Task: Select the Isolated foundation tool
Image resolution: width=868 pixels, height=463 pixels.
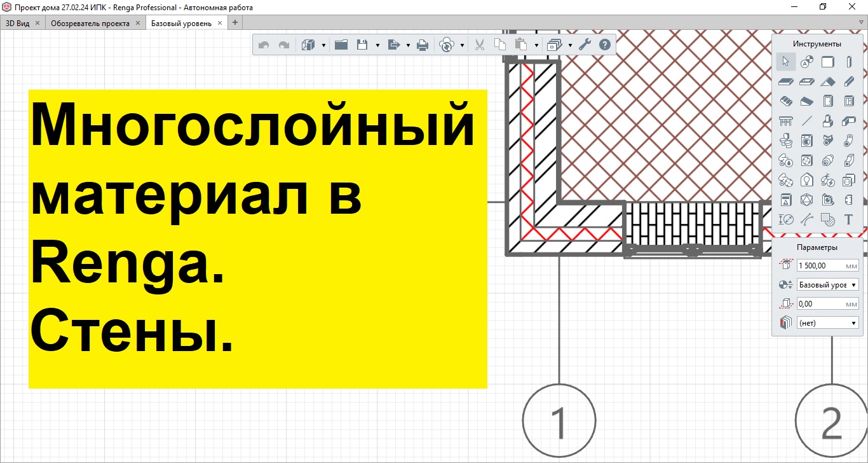Action: 827,121
